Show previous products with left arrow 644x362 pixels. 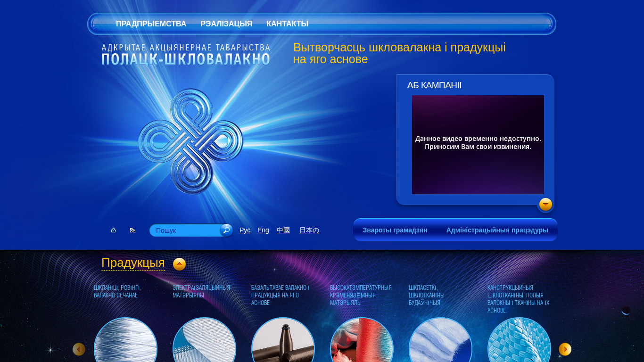79,349
